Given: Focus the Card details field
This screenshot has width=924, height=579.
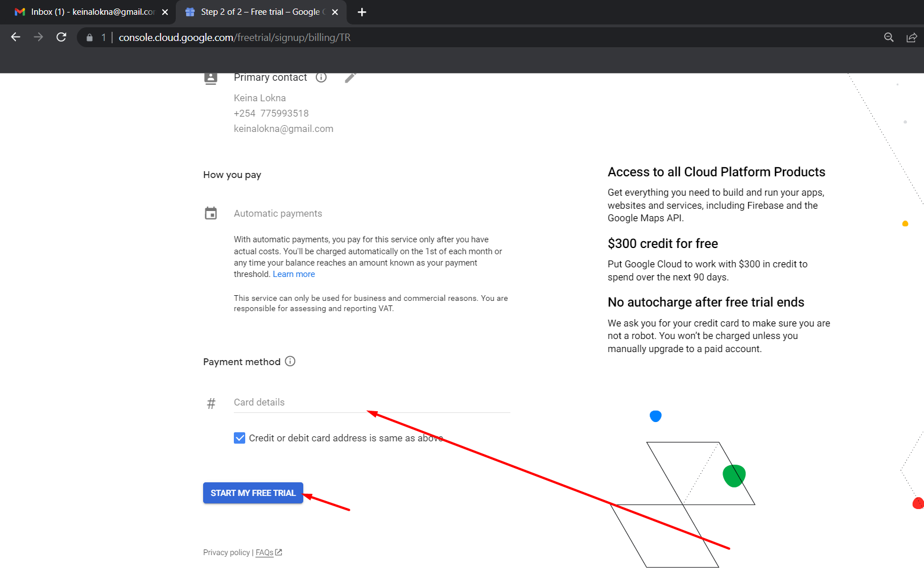Looking at the screenshot, I should pos(372,402).
